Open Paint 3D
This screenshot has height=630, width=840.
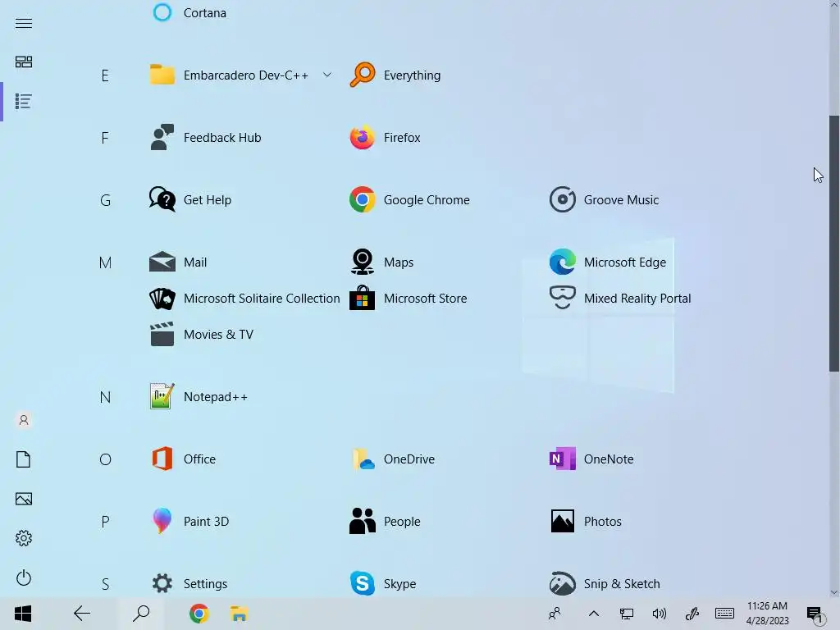pos(189,521)
